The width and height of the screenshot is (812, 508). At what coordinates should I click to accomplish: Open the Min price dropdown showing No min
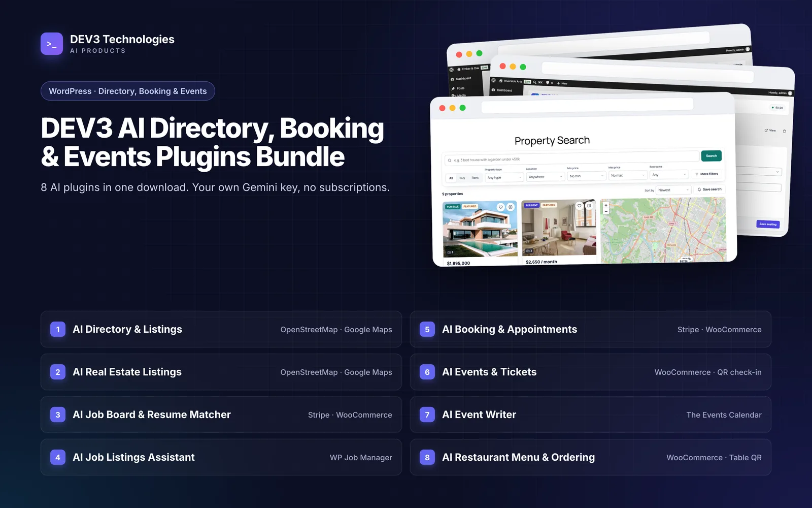point(587,176)
